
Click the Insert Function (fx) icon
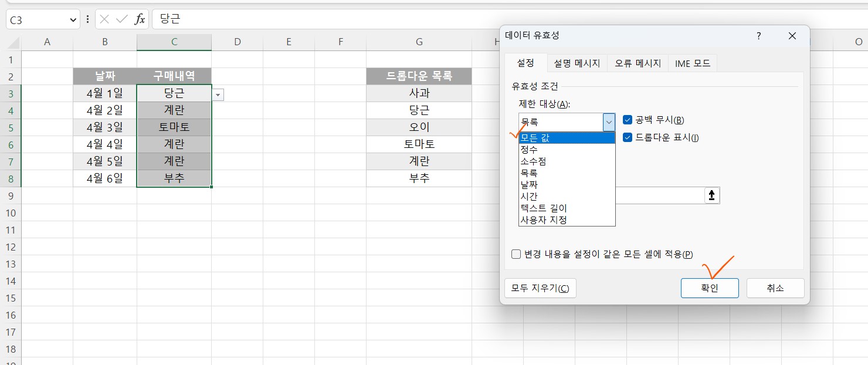coord(139,19)
